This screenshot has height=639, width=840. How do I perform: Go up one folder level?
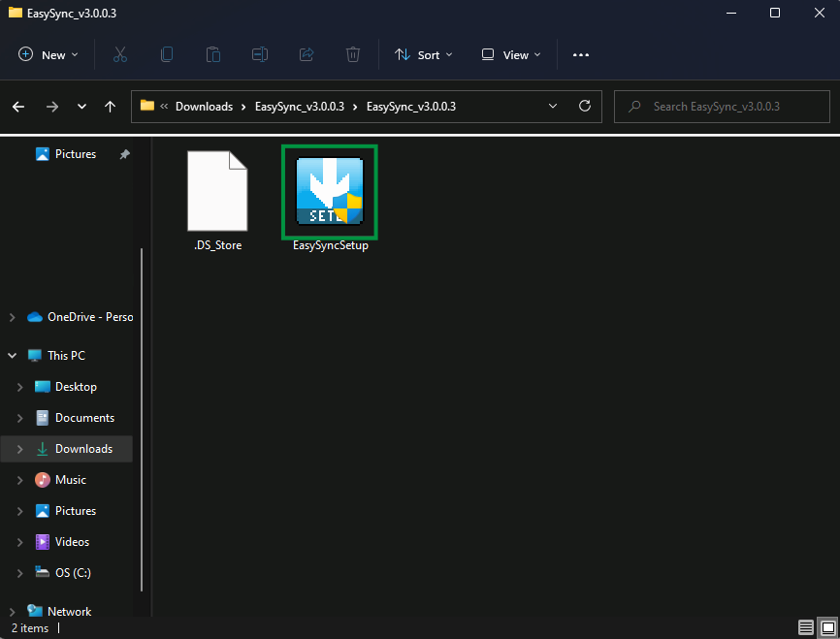(x=110, y=107)
